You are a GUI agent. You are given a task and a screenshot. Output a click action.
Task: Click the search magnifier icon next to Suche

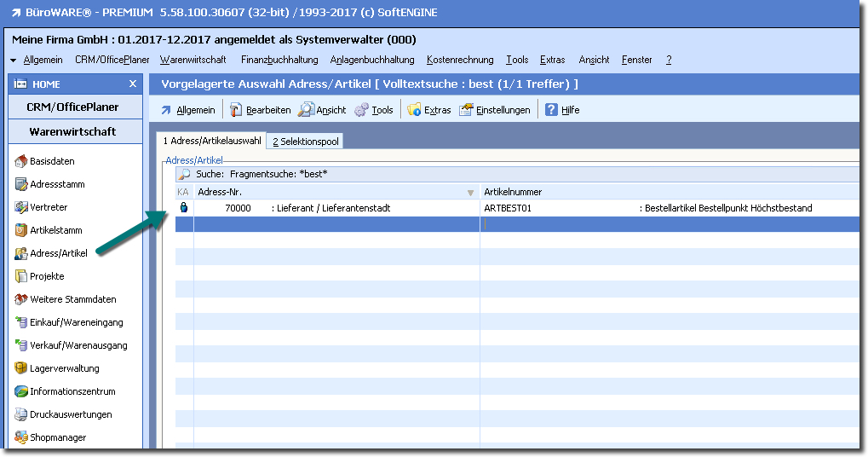(184, 174)
